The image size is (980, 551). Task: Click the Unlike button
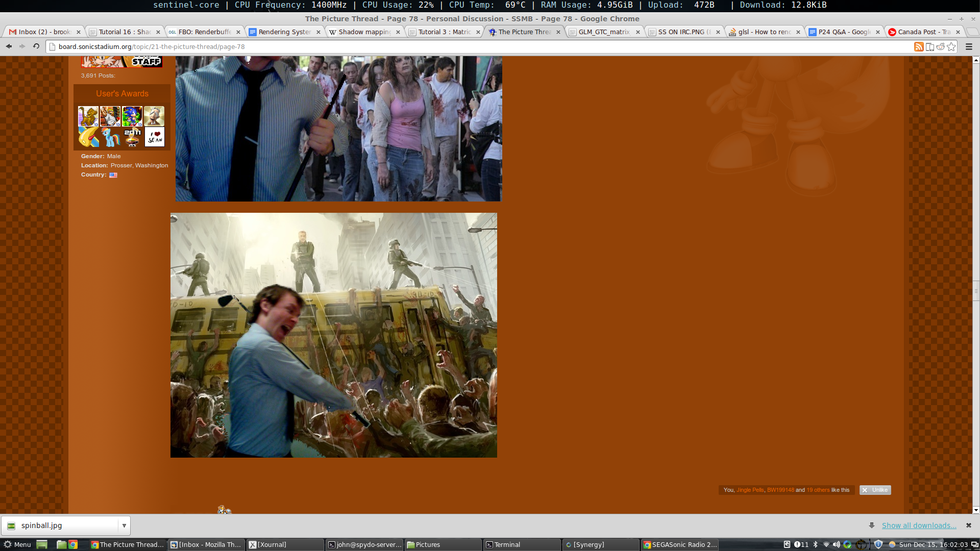click(x=875, y=490)
